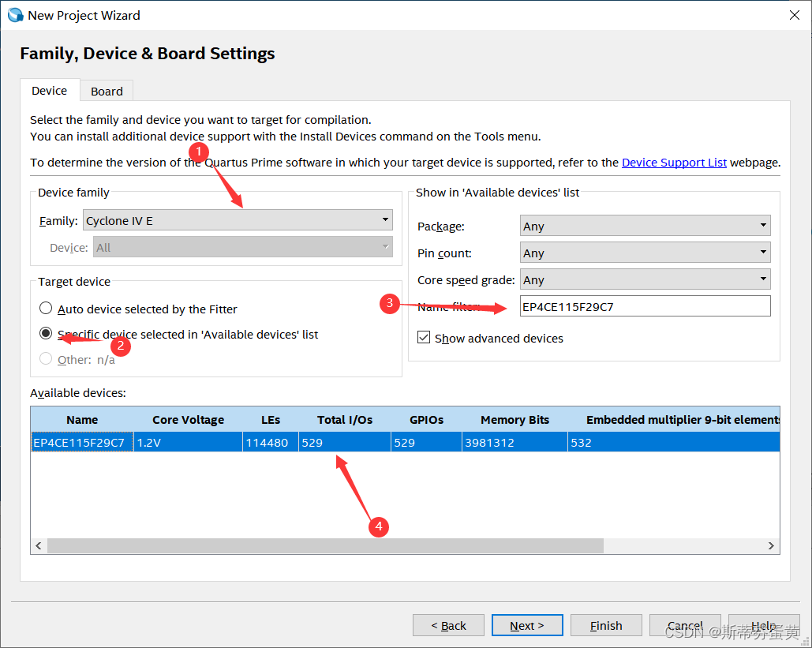Sort by Embedded multiplier 9-bit elements column
812x648 pixels.
tap(674, 420)
